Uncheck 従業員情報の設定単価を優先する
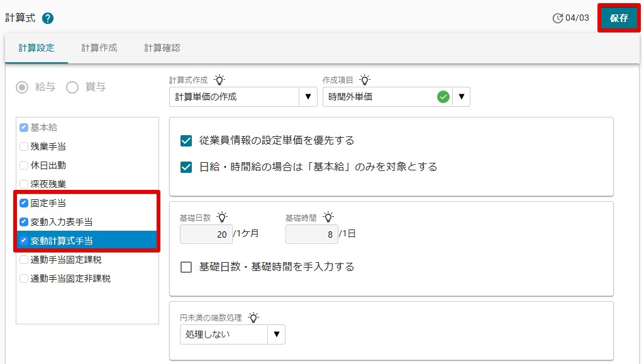The width and height of the screenshot is (644, 364). [x=186, y=141]
